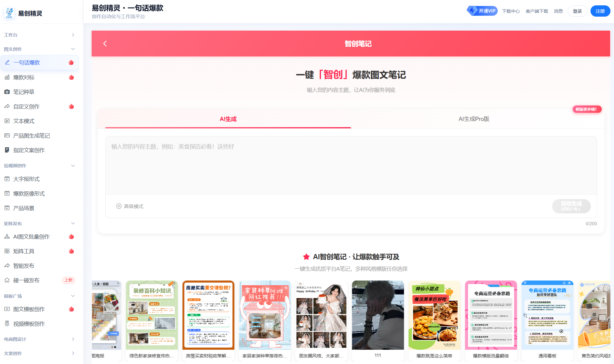The height and width of the screenshot is (364, 614).
Task: Click the 笔记种草 camera icon
Action: coord(7,92)
